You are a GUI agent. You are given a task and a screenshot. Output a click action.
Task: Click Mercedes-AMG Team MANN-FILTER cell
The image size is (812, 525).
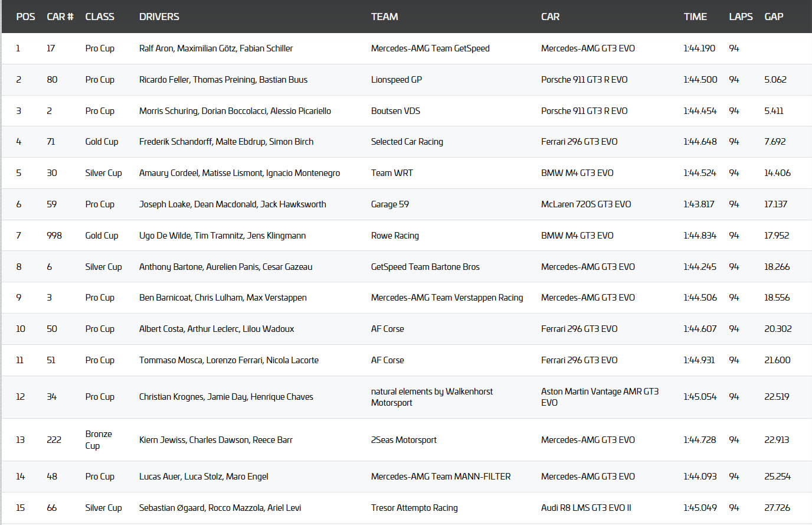pyautogui.click(x=441, y=477)
